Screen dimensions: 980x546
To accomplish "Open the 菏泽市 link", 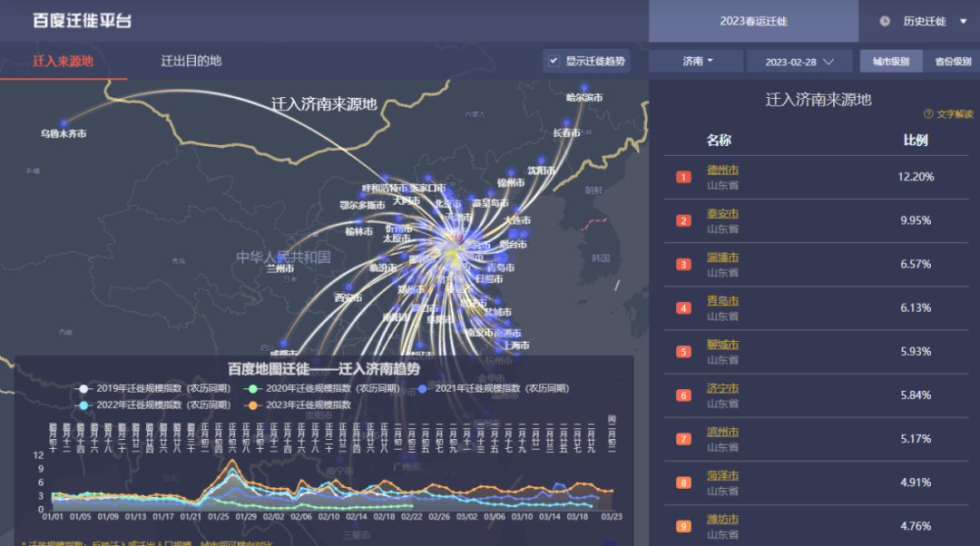I will [x=722, y=476].
